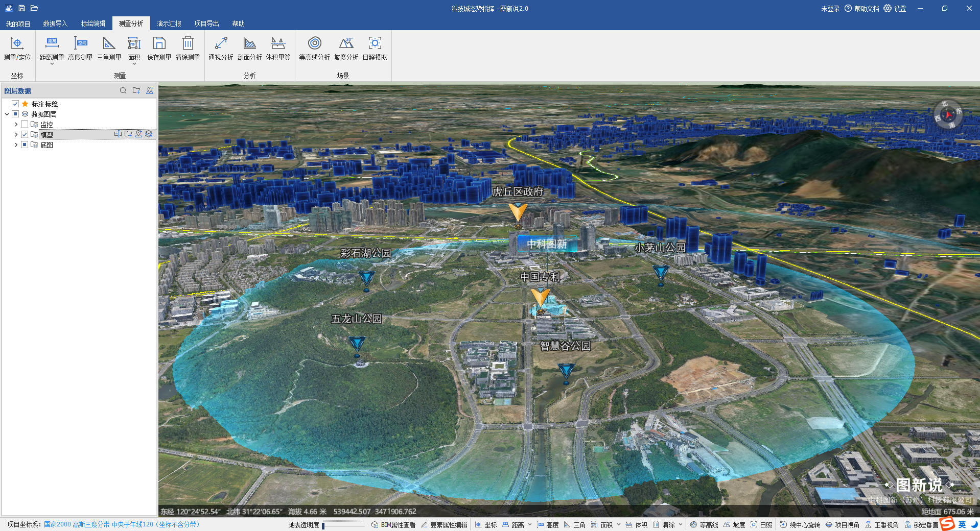
Task: Click 未登录 login text
Action: 830,9
